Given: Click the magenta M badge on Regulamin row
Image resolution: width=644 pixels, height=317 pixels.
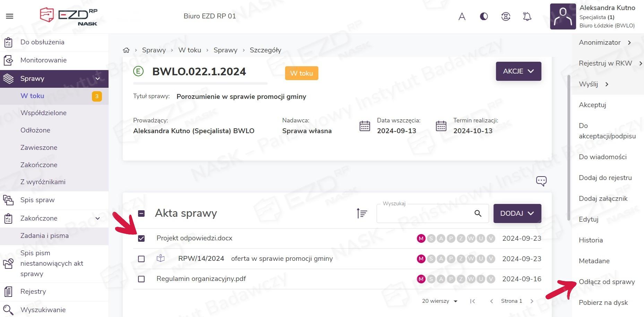Looking at the screenshot, I should click(421, 279).
